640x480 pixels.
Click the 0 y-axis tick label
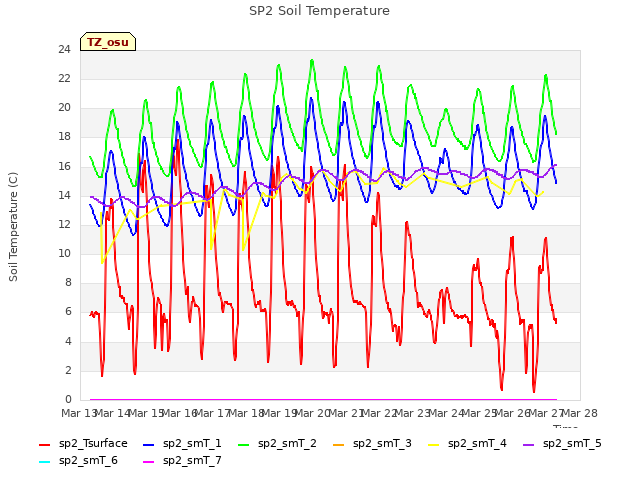pyautogui.click(x=68, y=400)
